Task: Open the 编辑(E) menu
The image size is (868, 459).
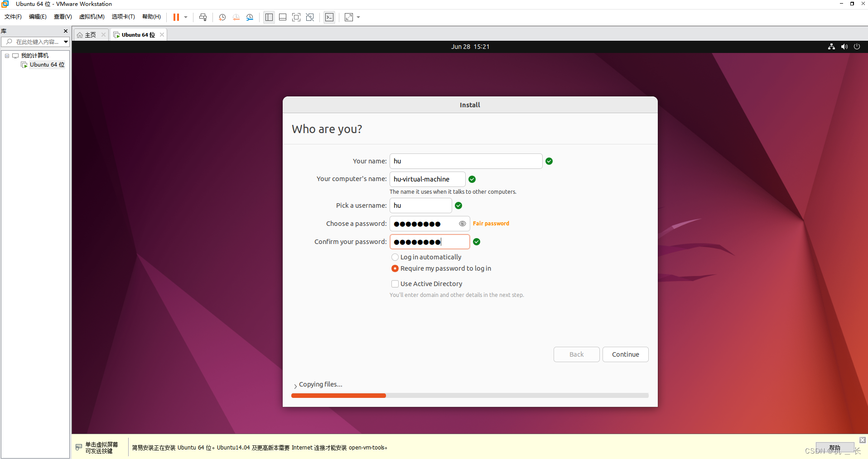Action: coord(38,17)
